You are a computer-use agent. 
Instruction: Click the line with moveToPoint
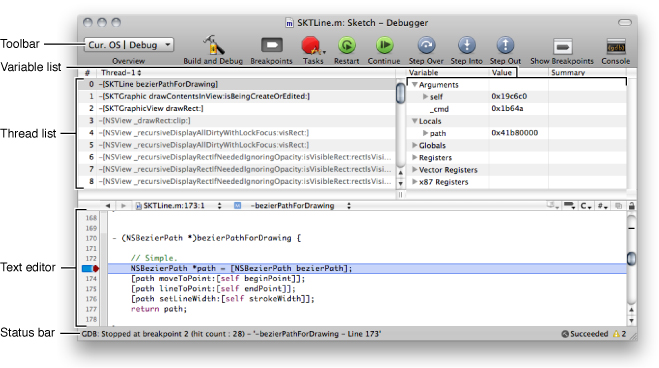[x=218, y=279]
